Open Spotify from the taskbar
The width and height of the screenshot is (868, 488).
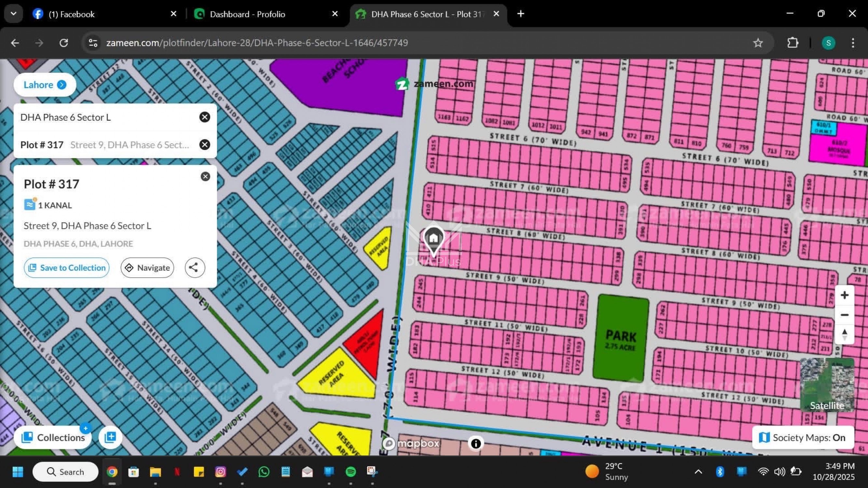tap(351, 472)
